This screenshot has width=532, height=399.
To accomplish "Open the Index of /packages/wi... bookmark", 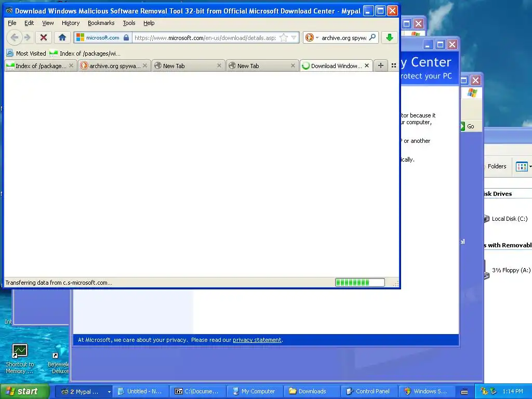I will click(85, 54).
